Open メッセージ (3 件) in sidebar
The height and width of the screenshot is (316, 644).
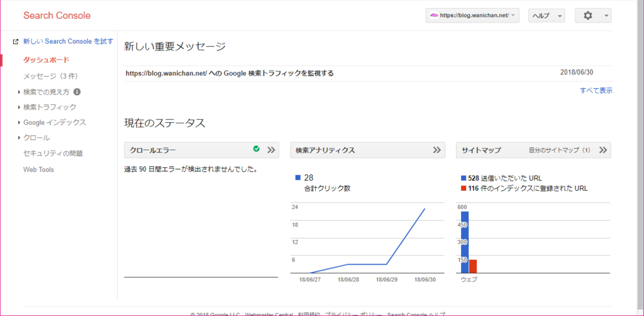[50, 76]
